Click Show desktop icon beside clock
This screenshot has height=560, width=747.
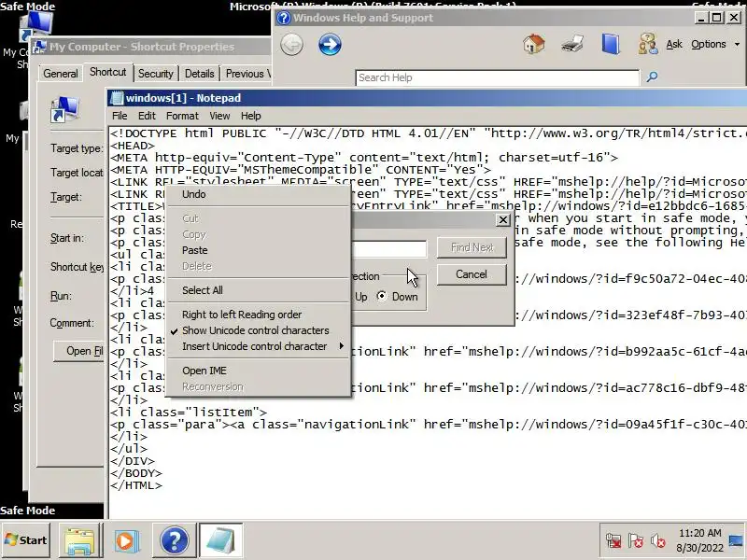(x=737, y=541)
